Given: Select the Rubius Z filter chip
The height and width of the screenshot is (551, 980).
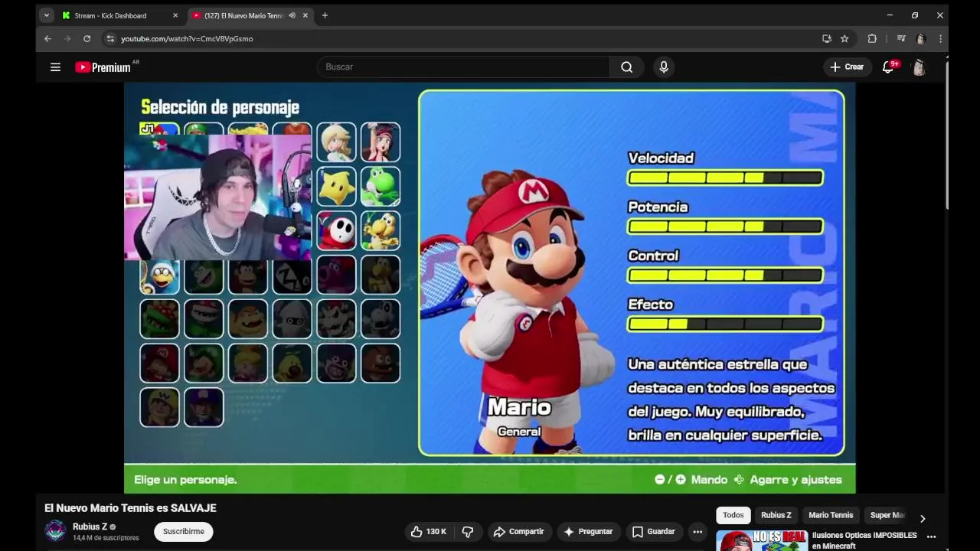Looking at the screenshot, I should pos(776,515).
